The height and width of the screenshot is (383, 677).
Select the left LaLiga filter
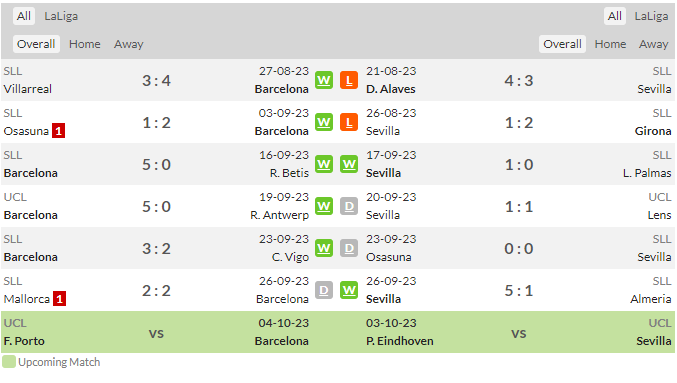pyautogui.click(x=61, y=16)
